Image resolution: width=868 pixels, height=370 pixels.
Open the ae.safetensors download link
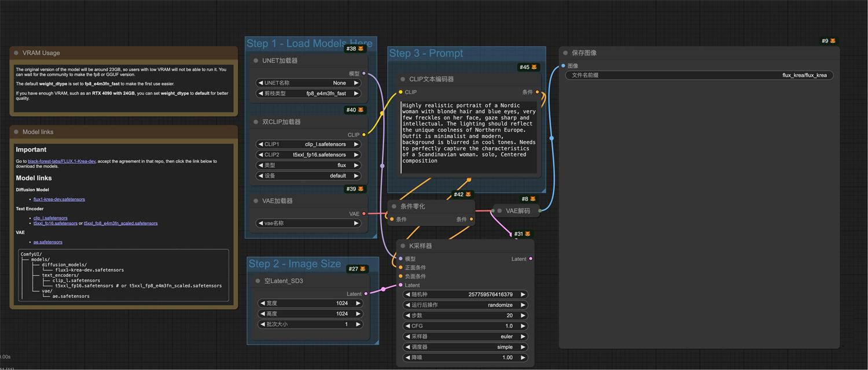tap(48, 242)
